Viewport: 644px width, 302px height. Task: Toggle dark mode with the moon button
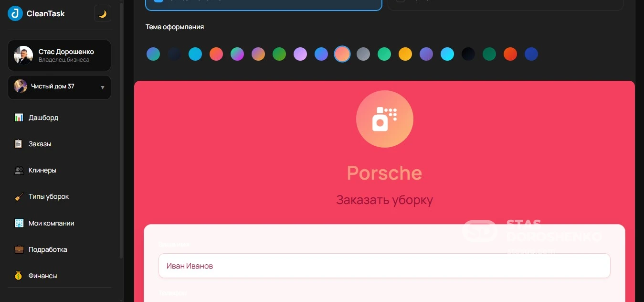pos(102,13)
